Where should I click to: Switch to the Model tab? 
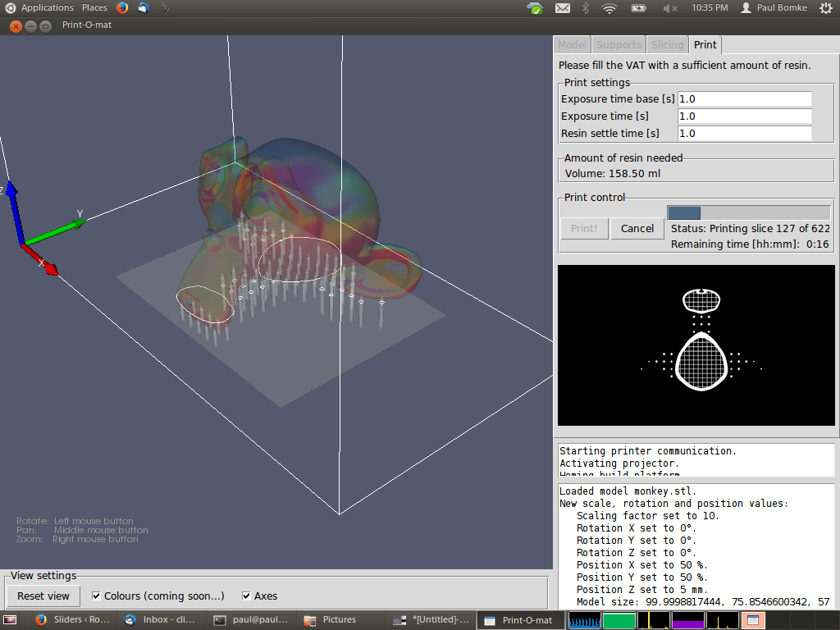(x=572, y=44)
